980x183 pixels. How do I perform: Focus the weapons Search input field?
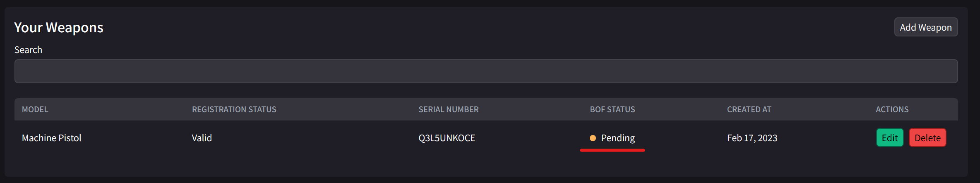click(x=486, y=71)
